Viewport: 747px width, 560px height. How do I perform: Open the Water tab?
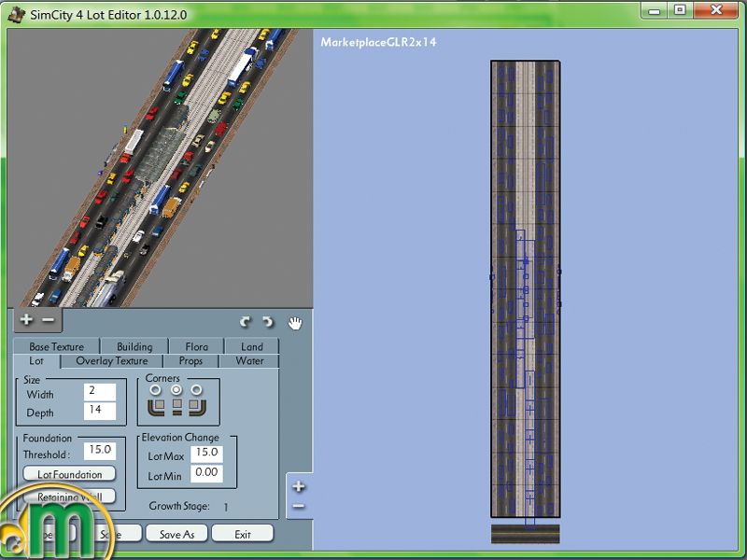(249, 361)
